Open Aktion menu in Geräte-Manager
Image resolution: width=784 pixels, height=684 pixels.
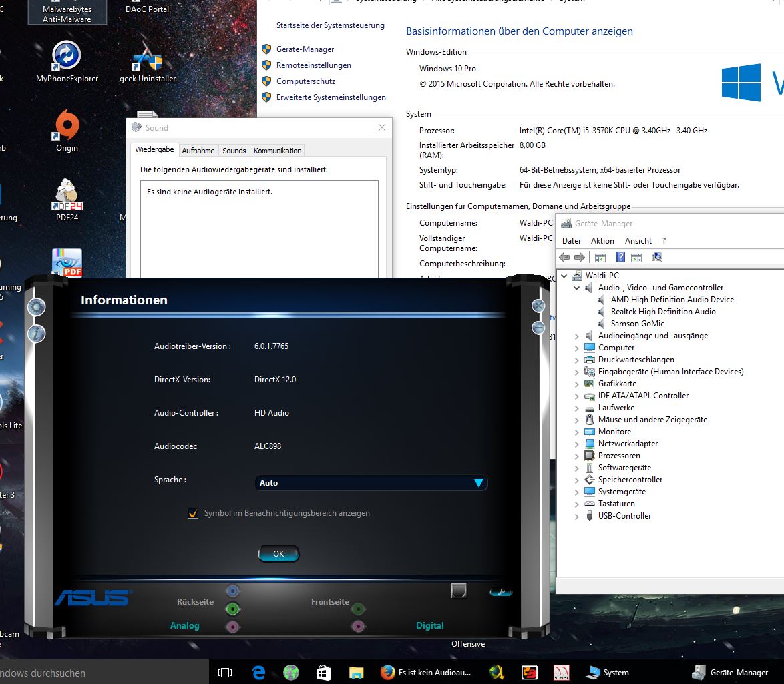click(x=602, y=241)
